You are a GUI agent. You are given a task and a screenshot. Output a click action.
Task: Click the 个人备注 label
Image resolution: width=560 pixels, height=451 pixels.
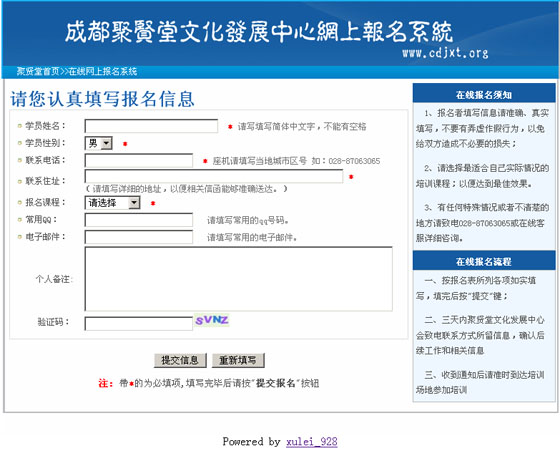pos(54,279)
